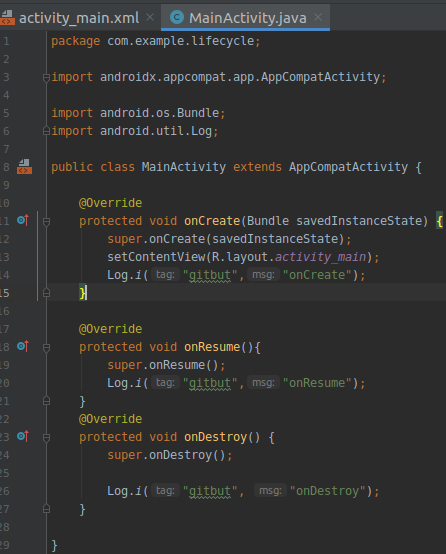Click the @Override annotation above onDestroy
This screenshot has height=554, width=446.
pos(110,419)
